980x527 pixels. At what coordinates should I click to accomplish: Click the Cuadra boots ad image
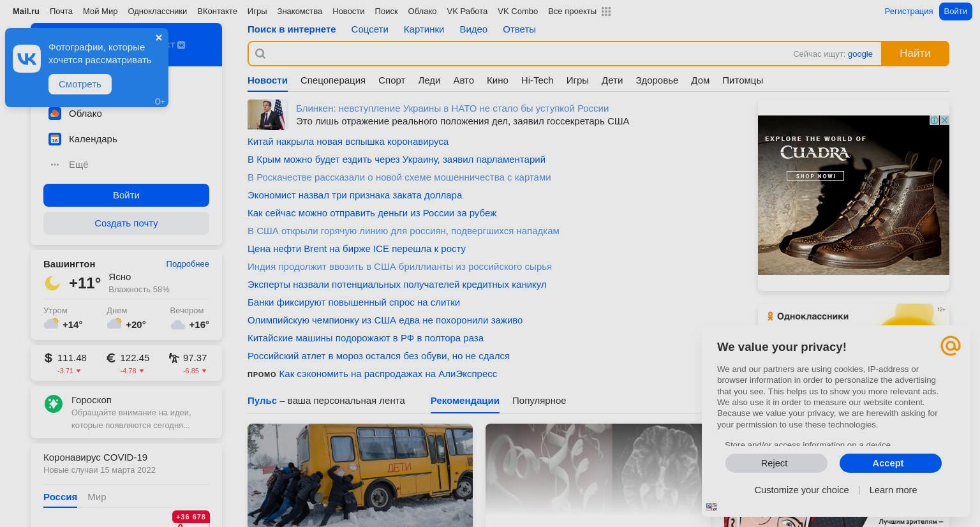coord(854,195)
